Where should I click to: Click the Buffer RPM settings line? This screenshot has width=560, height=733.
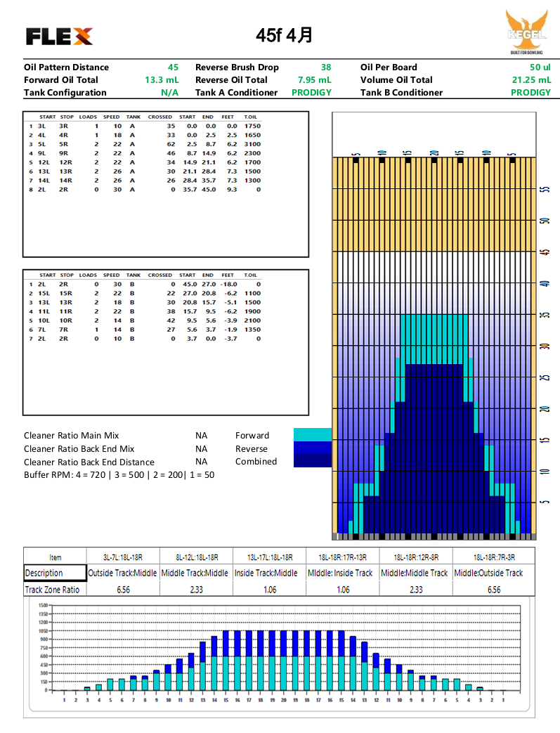119,475
